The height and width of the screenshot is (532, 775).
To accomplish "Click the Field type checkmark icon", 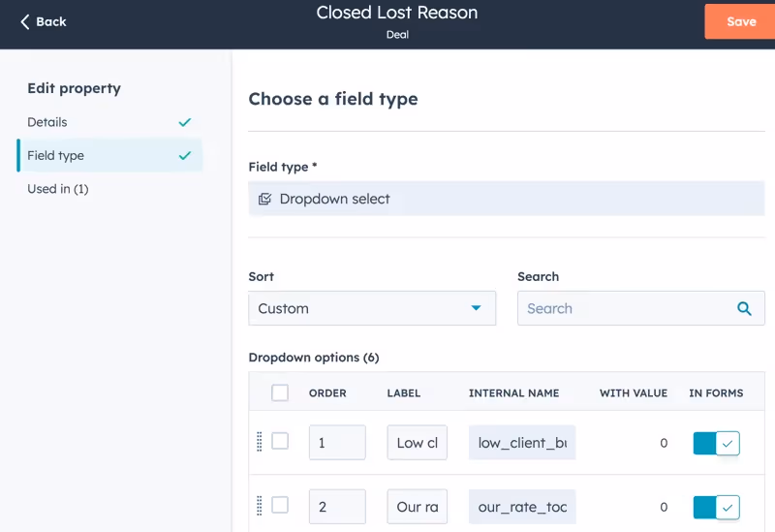I will coord(185,156).
